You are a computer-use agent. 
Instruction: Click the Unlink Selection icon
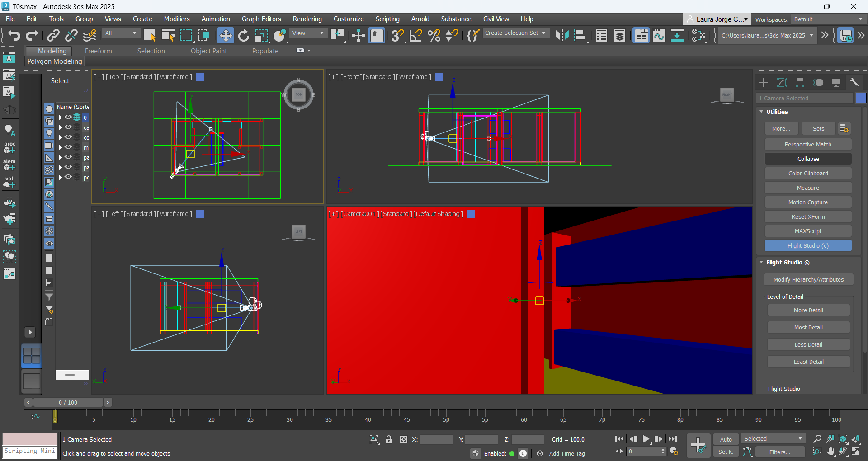coord(71,35)
